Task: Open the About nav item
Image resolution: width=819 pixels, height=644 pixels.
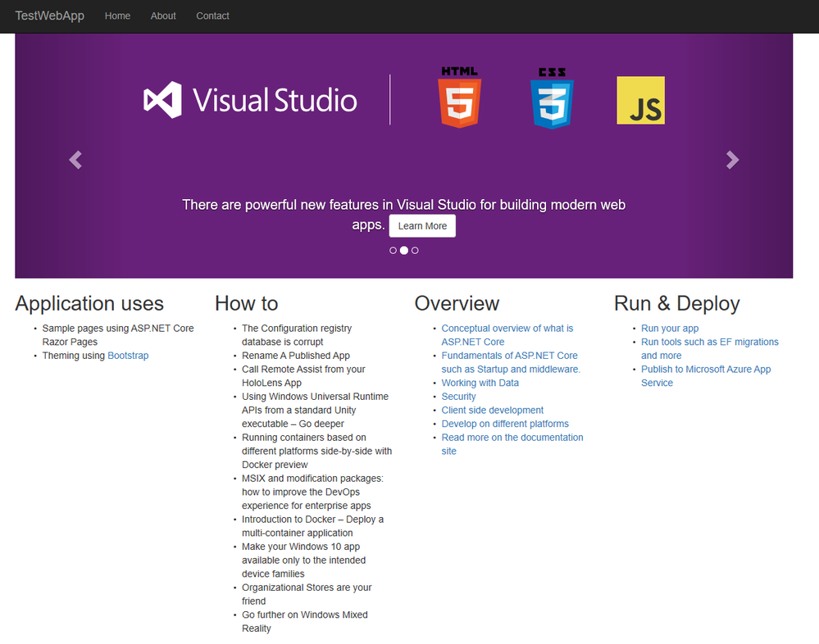Action: coord(163,16)
